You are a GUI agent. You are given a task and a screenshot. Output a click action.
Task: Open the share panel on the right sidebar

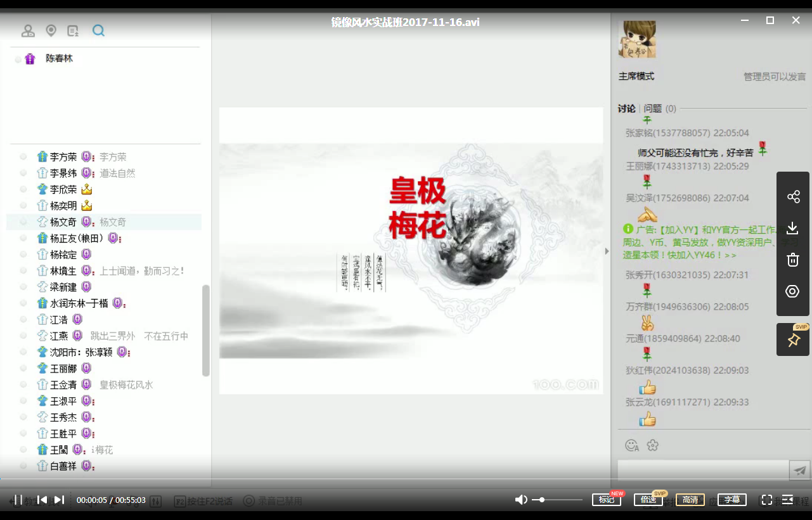point(792,196)
